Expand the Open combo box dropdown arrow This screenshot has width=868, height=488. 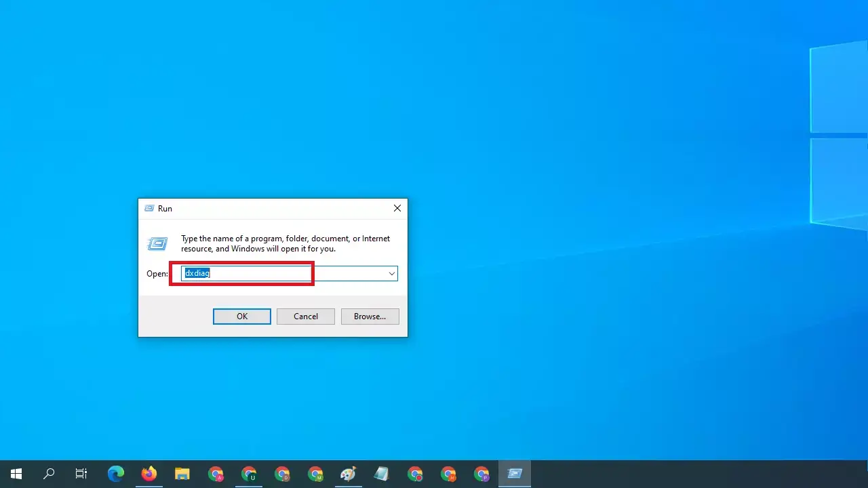tap(391, 274)
